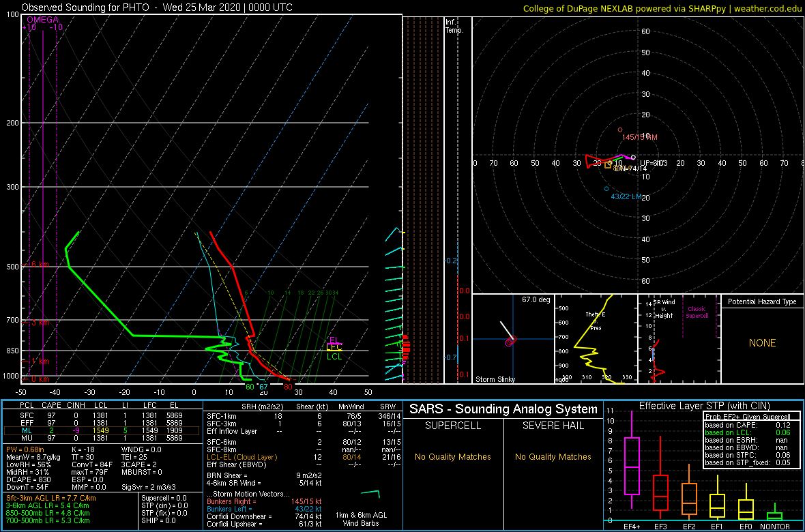Click the LCL-EL (Cloud Layer) row label

241,457
